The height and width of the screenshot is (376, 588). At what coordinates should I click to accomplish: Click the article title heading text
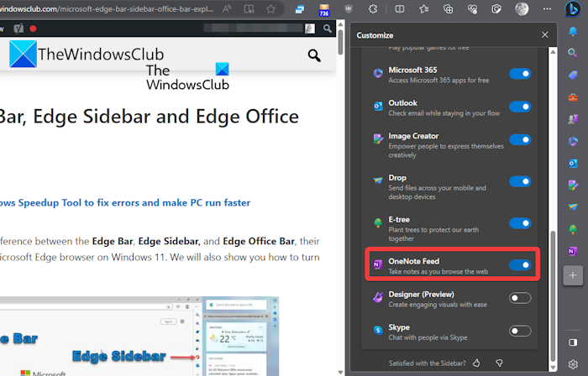point(150,117)
